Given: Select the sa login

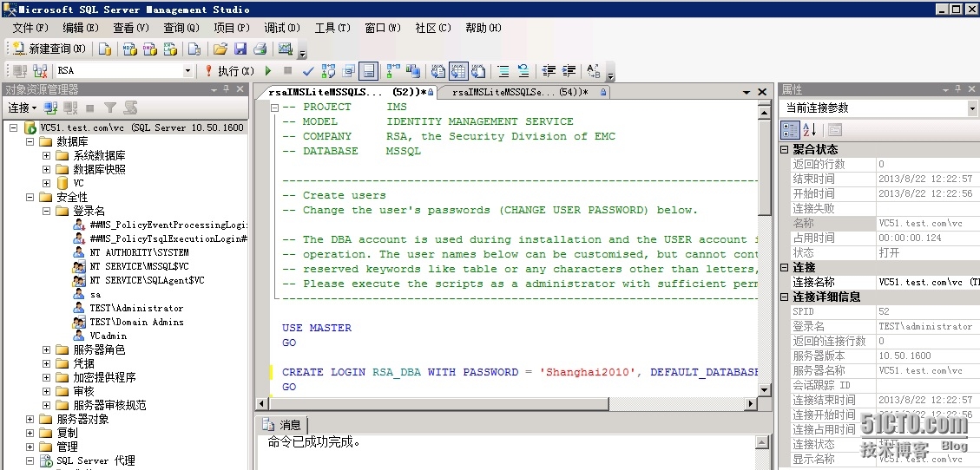Looking at the screenshot, I should (95, 294).
